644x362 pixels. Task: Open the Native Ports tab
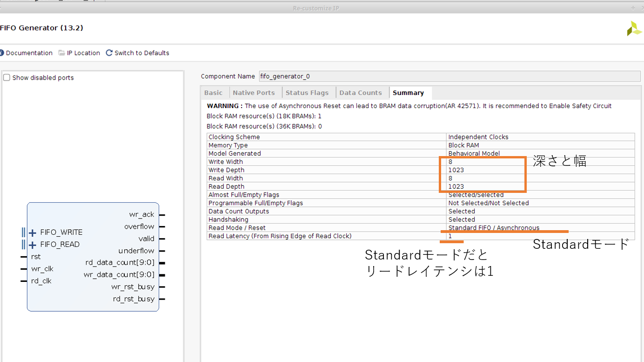(254, 93)
